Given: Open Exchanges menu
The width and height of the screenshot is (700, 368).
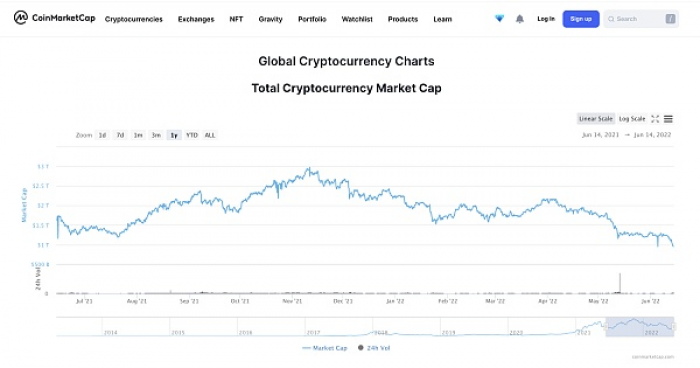Looking at the screenshot, I should coord(196,19).
